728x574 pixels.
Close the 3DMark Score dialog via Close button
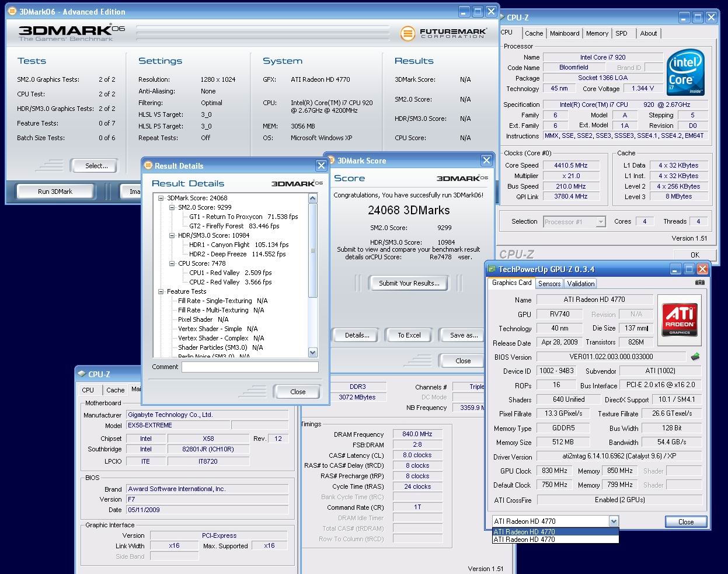pyautogui.click(x=463, y=361)
